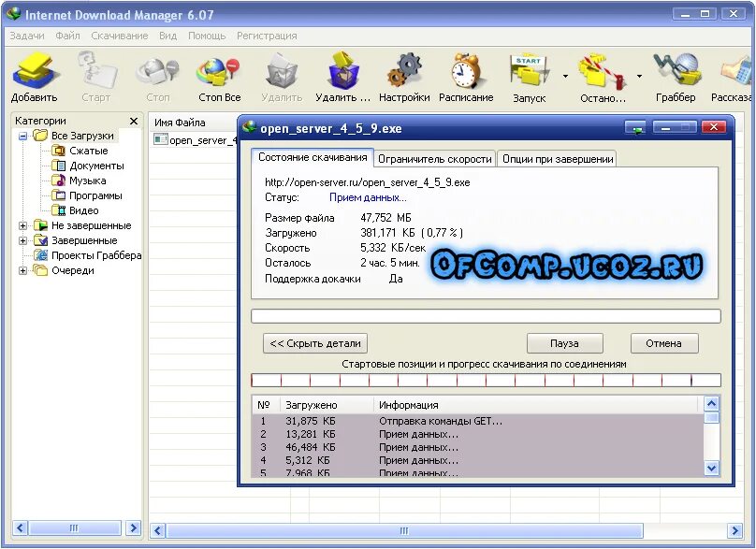This screenshot has height=549, width=756.
Task: Click the categories panel scroll right arrow
Action: [x=134, y=527]
